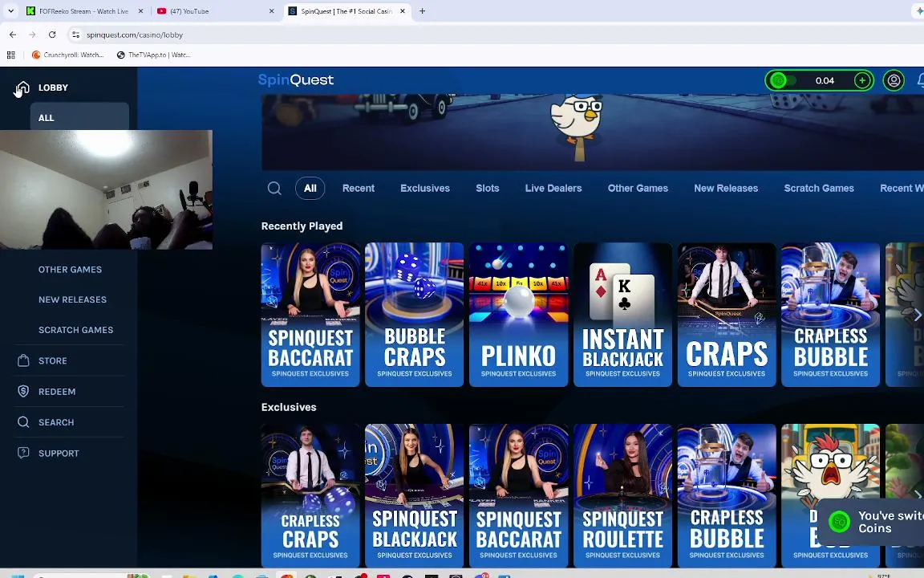Open OTHER GAMES in sidebar

click(70, 270)
